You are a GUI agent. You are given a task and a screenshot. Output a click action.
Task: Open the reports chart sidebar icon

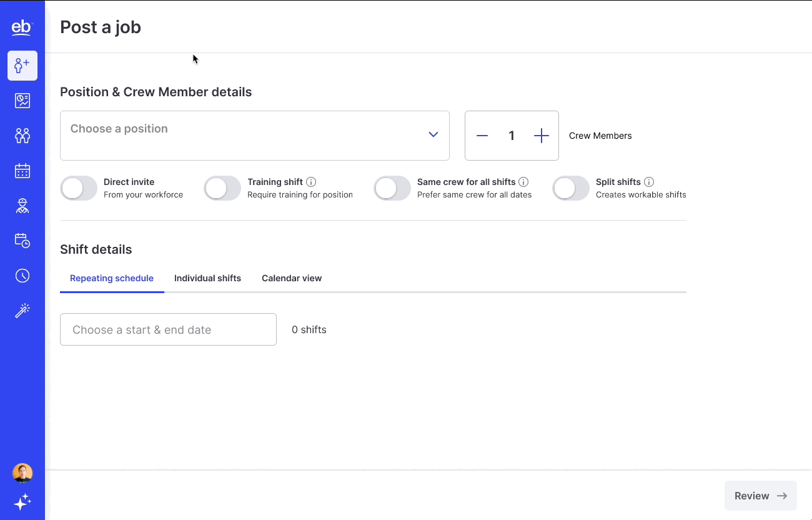coord(22,101)
